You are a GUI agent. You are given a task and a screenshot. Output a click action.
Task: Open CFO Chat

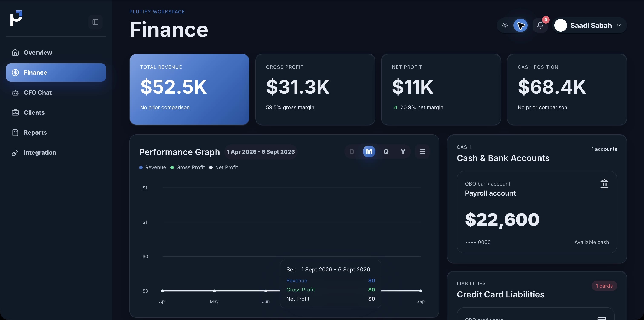pyautogui.click(x=56, y=92)
